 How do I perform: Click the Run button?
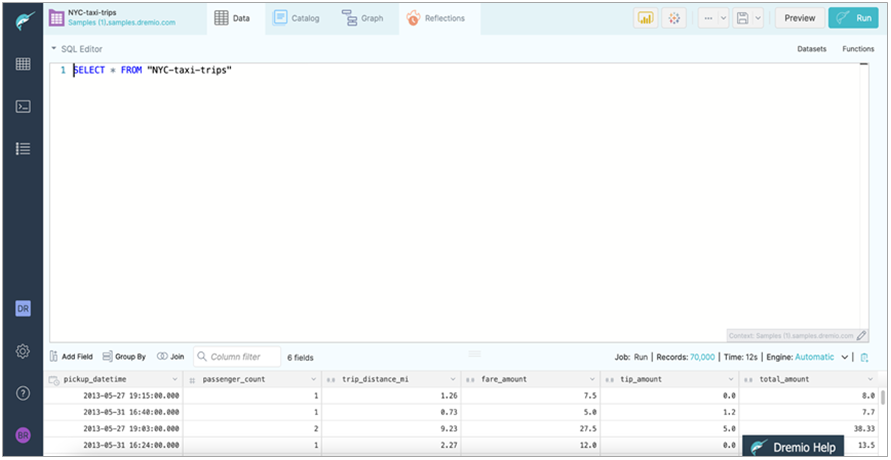click(853, 18)
